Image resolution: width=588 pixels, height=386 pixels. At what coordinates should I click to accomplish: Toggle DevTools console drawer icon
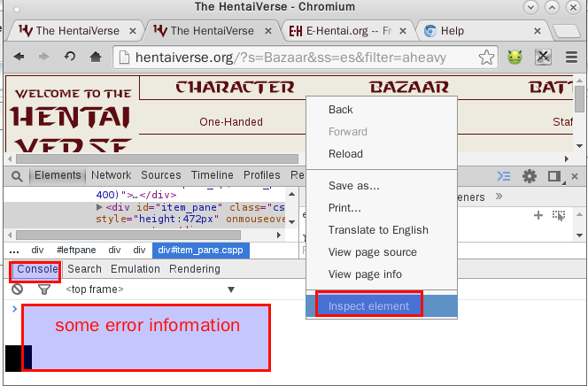[504, 176]
